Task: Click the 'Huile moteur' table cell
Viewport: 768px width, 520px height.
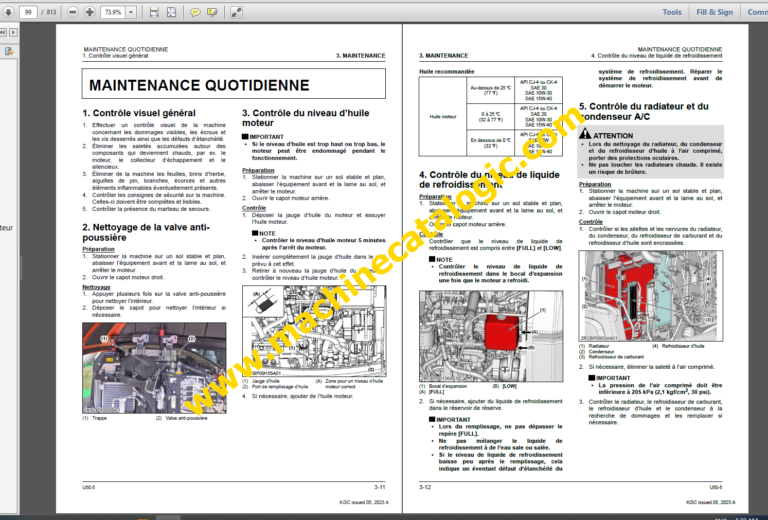Action: pyautogui.click(x=443, y=117)
